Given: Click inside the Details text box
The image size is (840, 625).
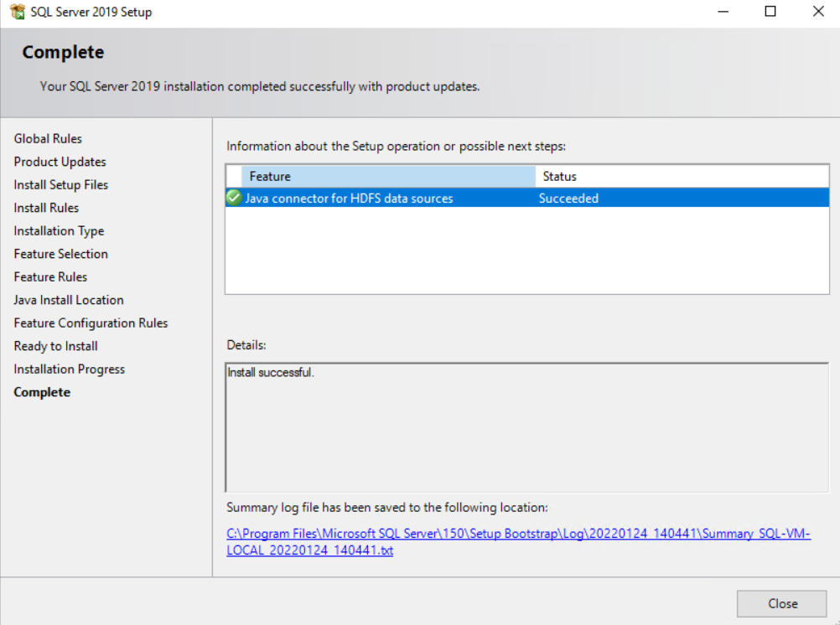Looking at the screenshot, I should (x=527, y=427).
